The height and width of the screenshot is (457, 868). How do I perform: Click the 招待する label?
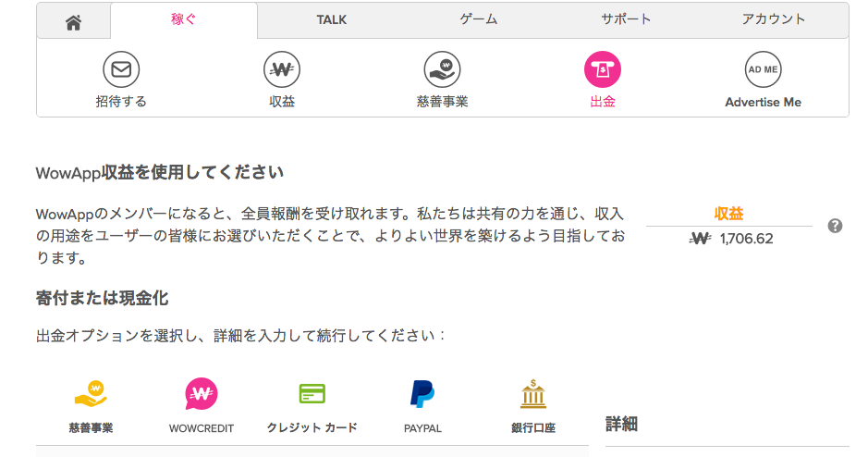pyautogui.click(x=121, y=102)
